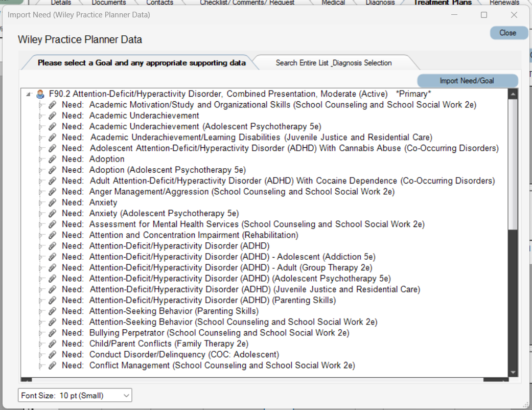The image size is (532, 410).
Task: Click the paperclip icon next to Adoption
Action: click(53, 159)
